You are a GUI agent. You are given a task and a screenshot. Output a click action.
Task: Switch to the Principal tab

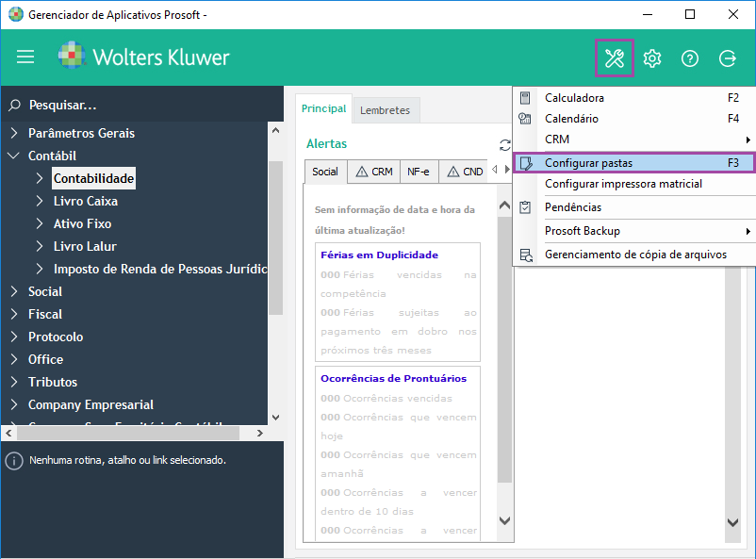[324, 108]
